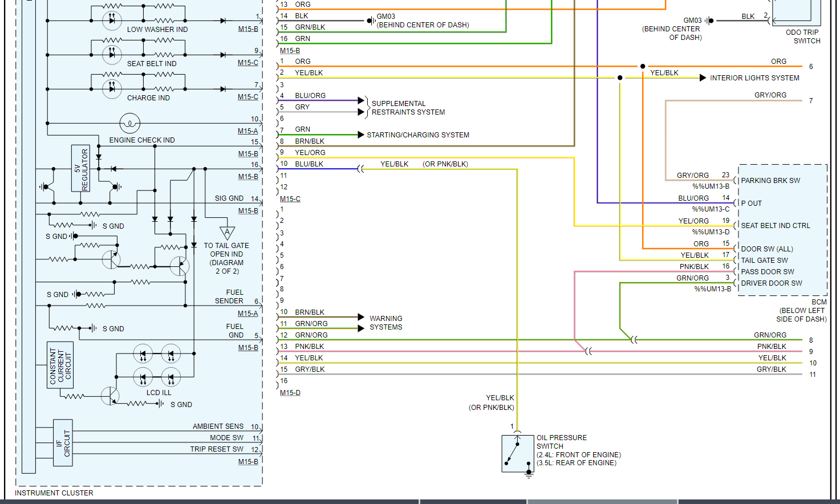The image size is (840, 504).
Task: Select the CONSTANT CURRENT CIRCUIT block
Action: [60, 365]
